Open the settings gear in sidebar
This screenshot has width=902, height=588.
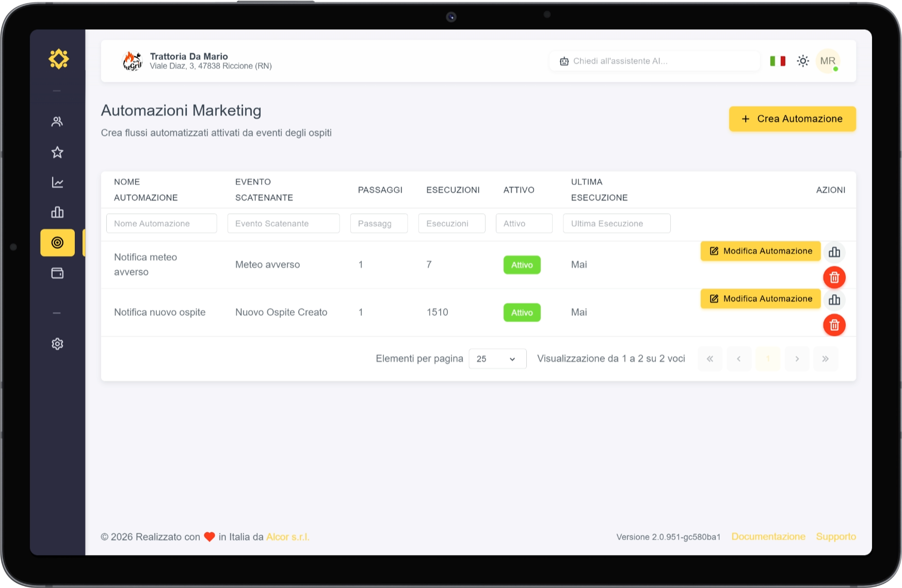pyautogui.click(x=57, y=344)
